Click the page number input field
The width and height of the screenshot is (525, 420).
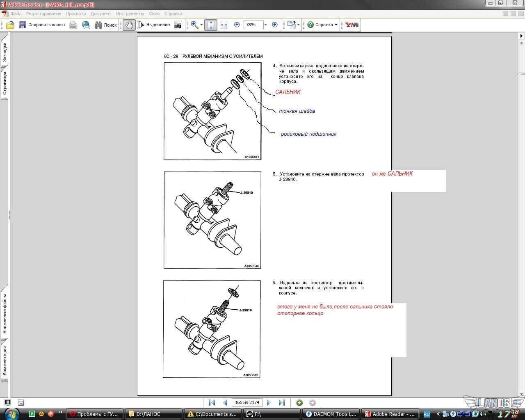pos(247,403)
